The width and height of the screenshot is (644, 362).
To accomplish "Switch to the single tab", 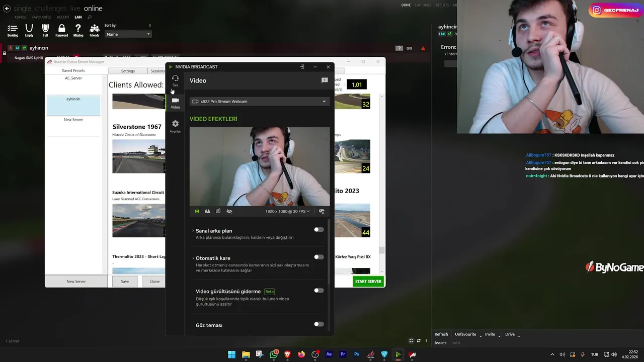I will pyautogui.click(x=22, y=9).
